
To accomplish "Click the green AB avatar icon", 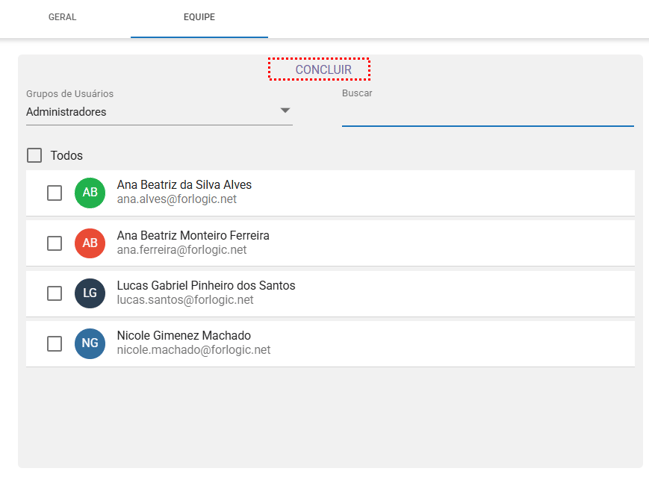I will click(x=90, y=192).
